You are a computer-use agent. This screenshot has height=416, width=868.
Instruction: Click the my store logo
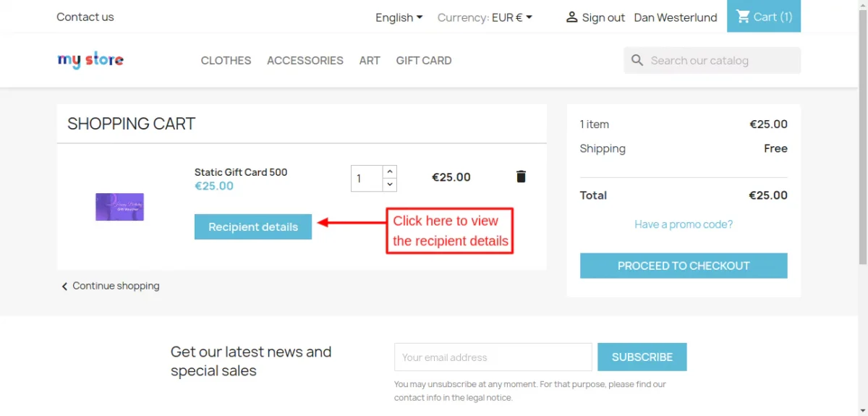tap(90, 60)
